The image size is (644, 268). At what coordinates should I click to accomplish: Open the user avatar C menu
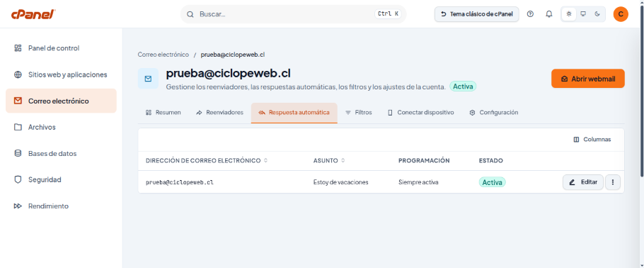[x=621, y=14]
